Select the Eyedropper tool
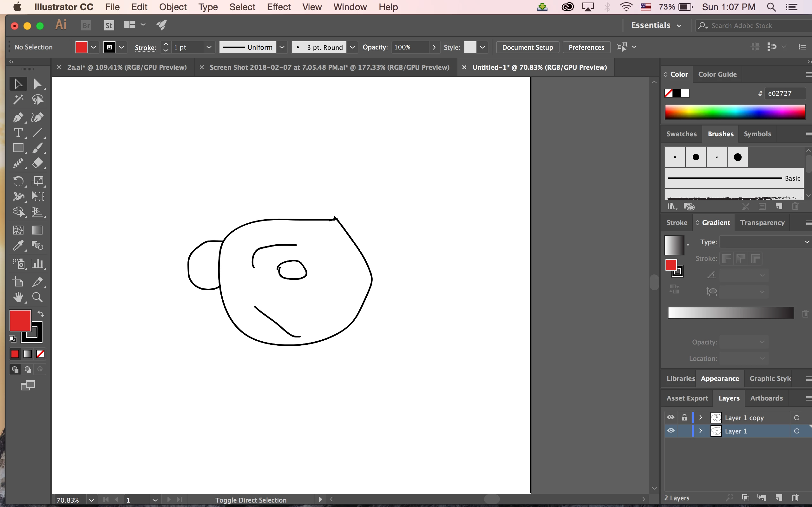 (x=18, y=246)
